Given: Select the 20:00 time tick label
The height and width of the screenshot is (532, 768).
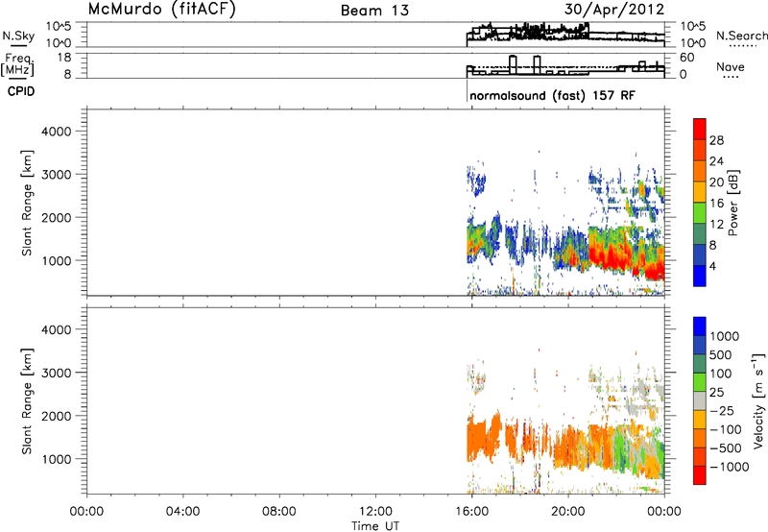Looking at the screenshot, I should (x=568, y=512).
